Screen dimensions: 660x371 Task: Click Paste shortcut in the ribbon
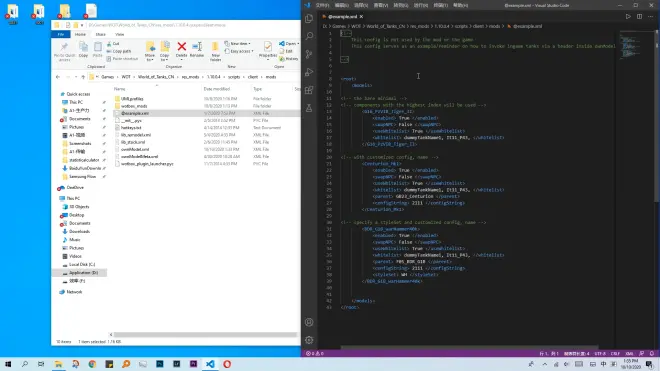122,59
